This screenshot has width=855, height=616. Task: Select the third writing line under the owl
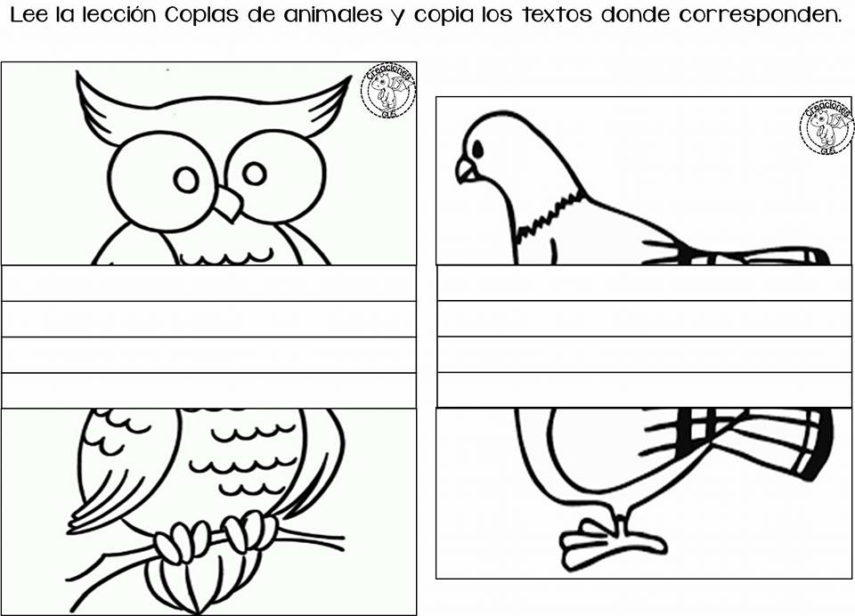[208, 355]
